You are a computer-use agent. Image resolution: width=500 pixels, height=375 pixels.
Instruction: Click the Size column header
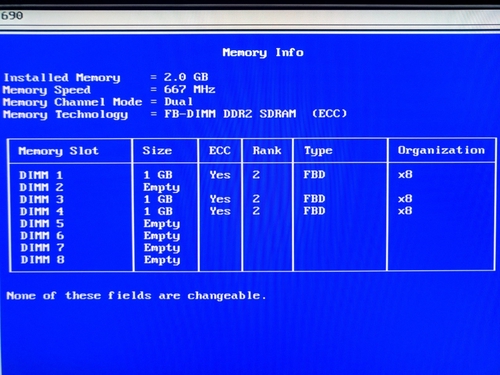click(157, 151)
